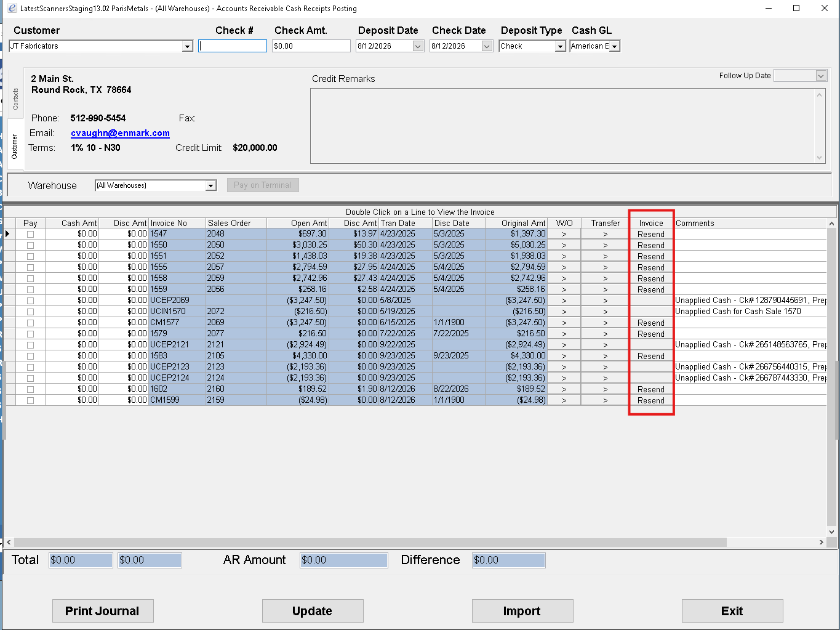The width and height of the screenshot is (840, 630).
Task: Select the UCEP2123 invoice cell
Action: [177, 367]
